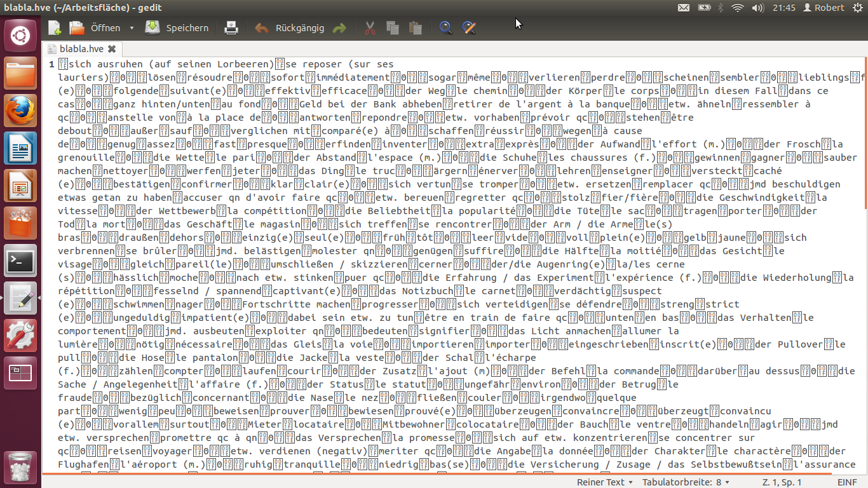
Task: Select the blabla.hve document tab
Action: (81, 49)
